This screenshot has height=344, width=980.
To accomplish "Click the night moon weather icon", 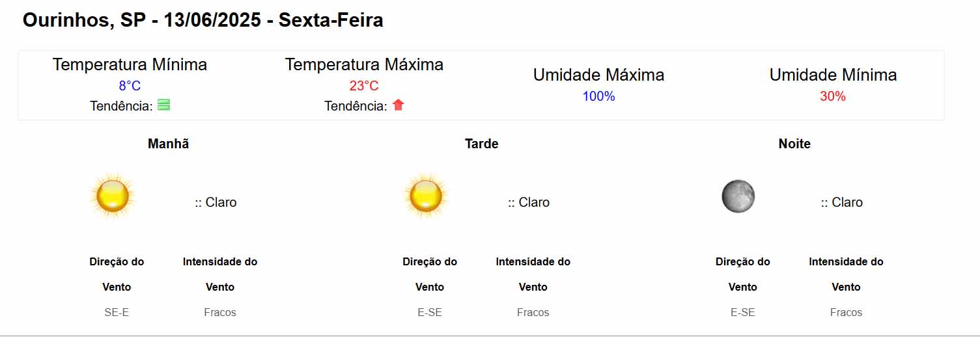I will [x=738, y=196].
